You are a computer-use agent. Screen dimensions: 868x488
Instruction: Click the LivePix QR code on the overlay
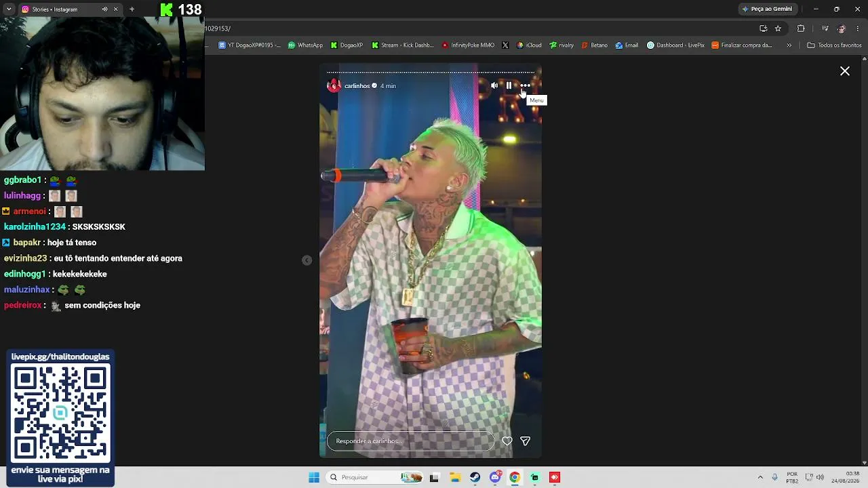pyautogui.click(x=60, y=413)
